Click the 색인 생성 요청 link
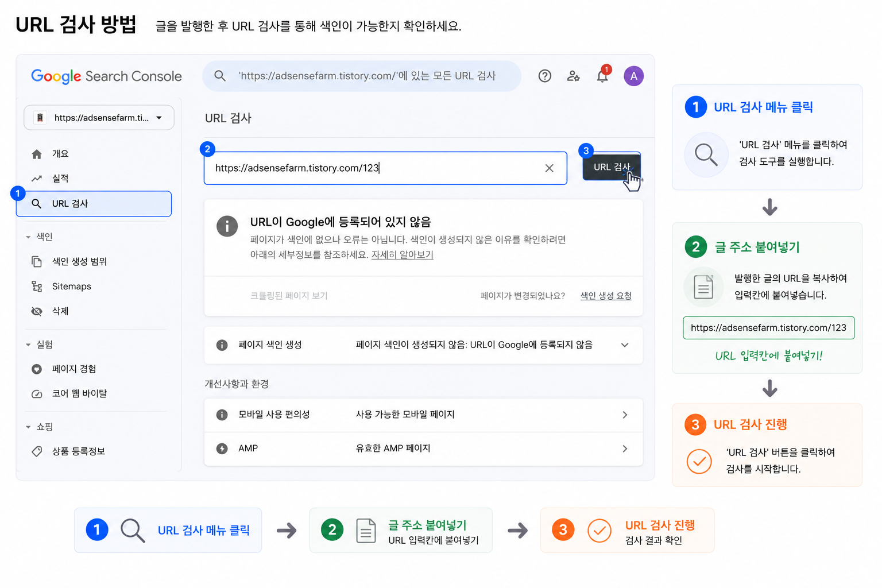 (606, 296)
